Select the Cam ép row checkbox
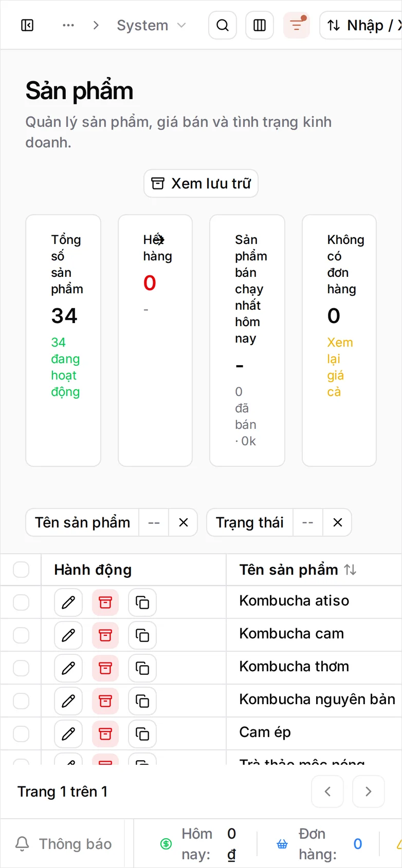The width and height of the screenshot is (402, 868). tap(21, 734)
